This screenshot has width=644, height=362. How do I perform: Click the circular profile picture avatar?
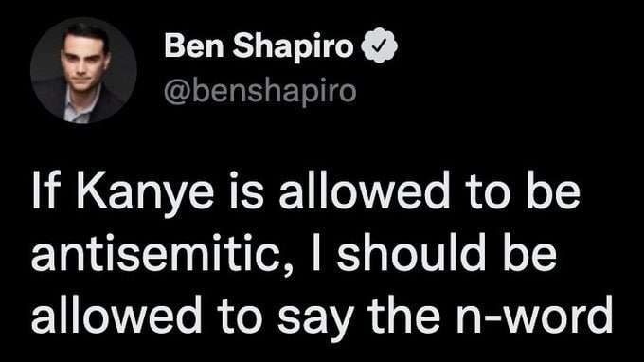point(83,71)
